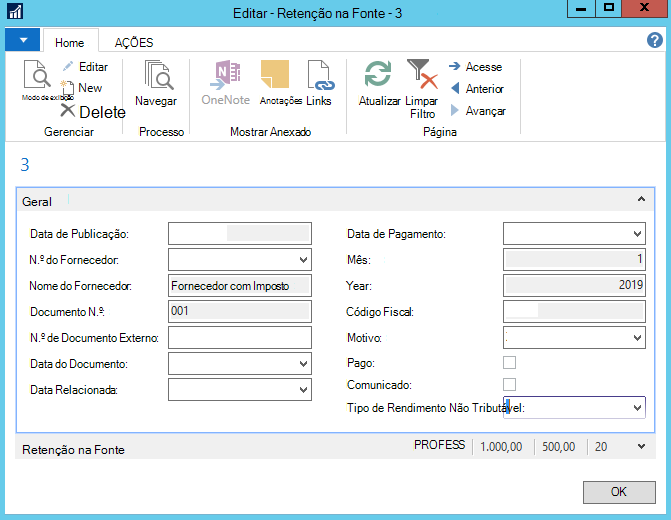Click the OneNote icon
This screenshot has height=520, width=671.
click(x=226, y=75)
